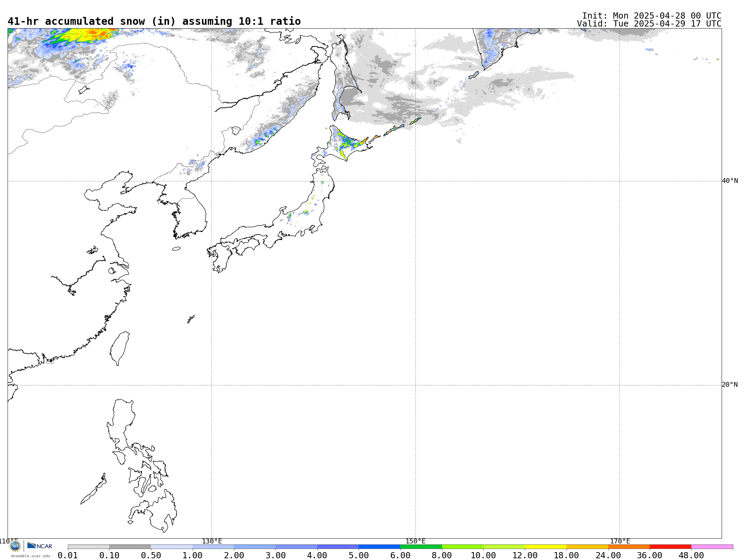Select the 'Init: Mon 2025-04-28 00 UTC' text
This screenshot has width=744, height=560.
652,16
